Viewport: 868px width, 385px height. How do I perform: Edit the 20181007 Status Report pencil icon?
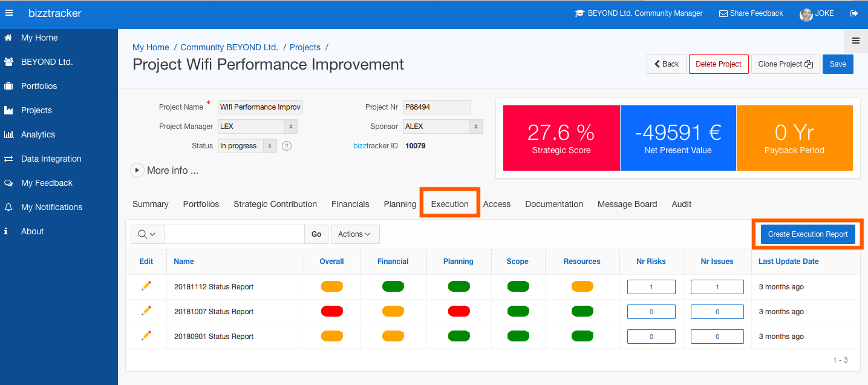click(146, 311)
